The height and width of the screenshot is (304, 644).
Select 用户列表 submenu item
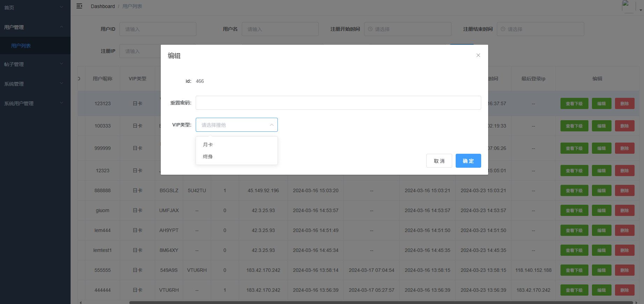(x=21, y=46)
